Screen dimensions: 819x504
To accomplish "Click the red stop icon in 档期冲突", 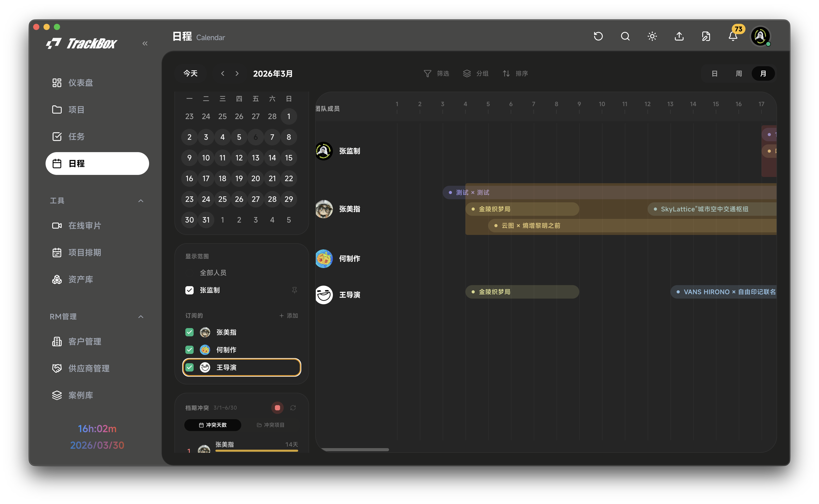I will click(277, 408).
